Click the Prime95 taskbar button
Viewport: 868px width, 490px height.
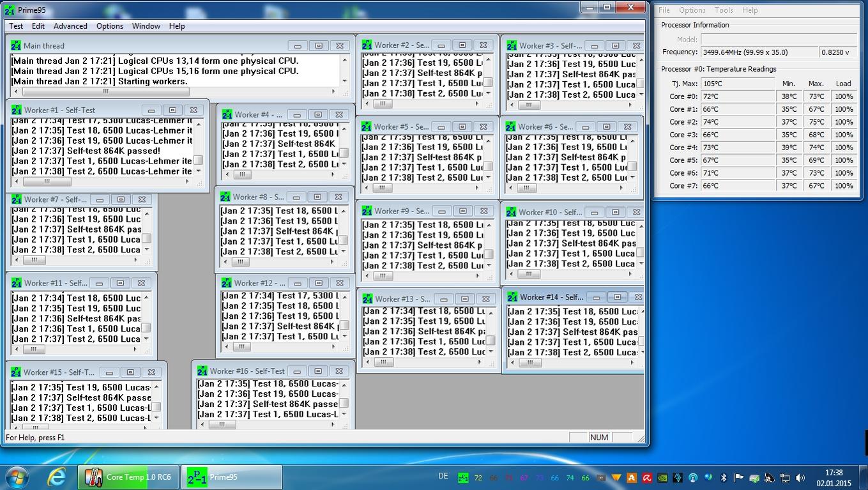(231, 477)
